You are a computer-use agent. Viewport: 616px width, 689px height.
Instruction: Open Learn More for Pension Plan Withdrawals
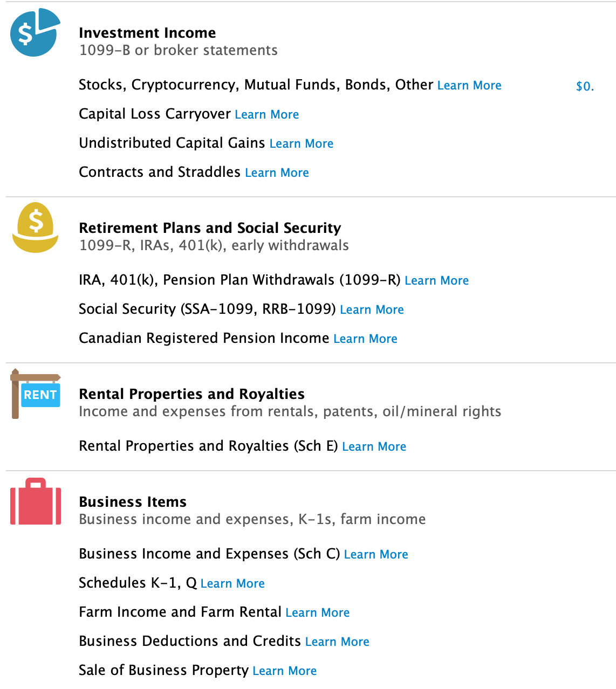coord(436,281)
